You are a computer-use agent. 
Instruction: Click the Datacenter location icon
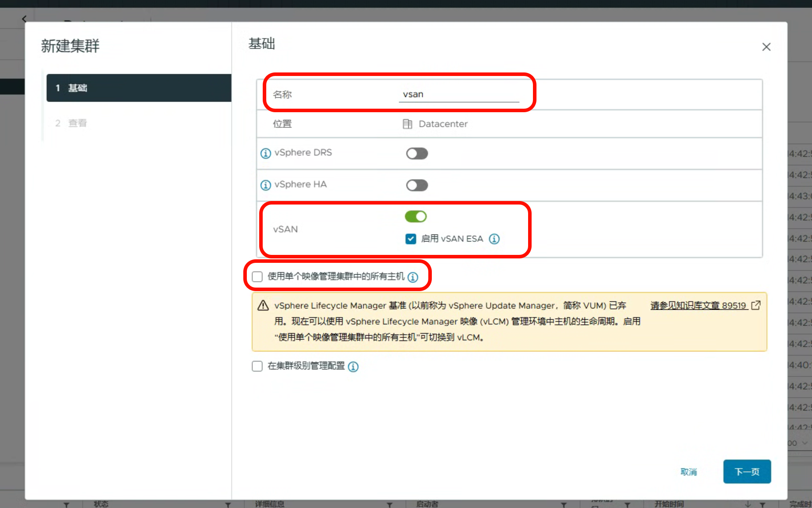pos(407,124)
